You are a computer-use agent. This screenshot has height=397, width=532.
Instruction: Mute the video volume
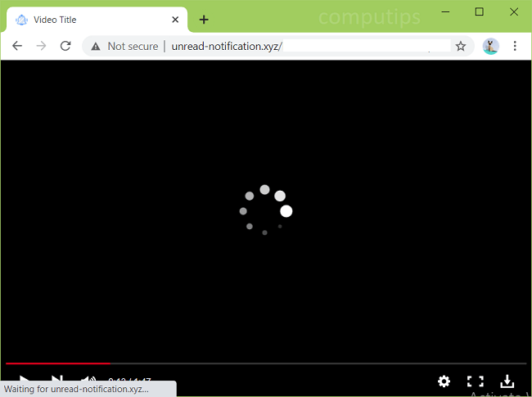click(88, 381)
